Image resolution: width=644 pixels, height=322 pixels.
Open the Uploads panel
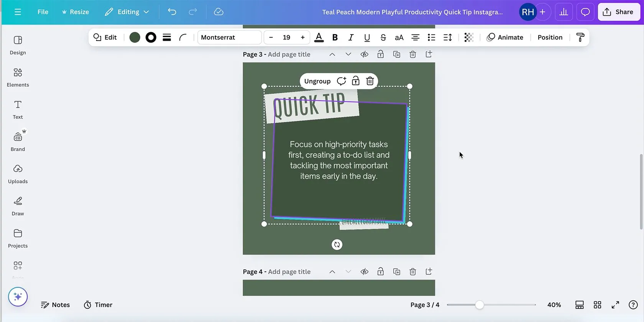tap(18, 174)
